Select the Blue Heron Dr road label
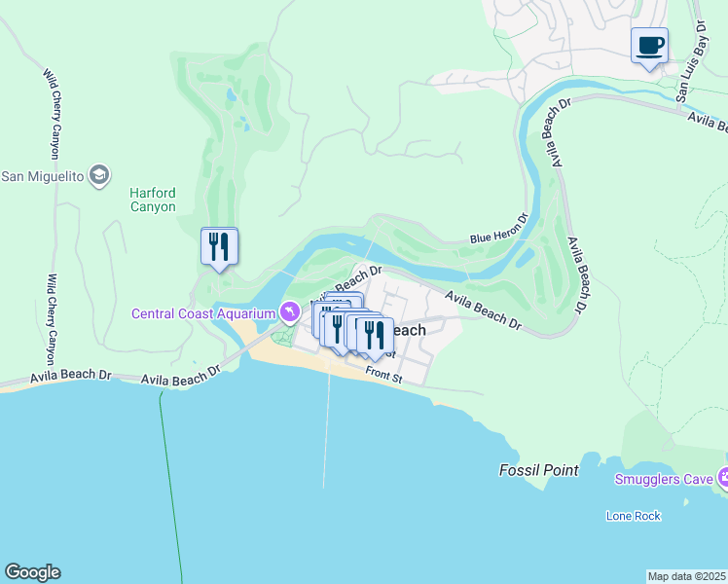This screenshot has width=728, height=584. tap(499, 229)
